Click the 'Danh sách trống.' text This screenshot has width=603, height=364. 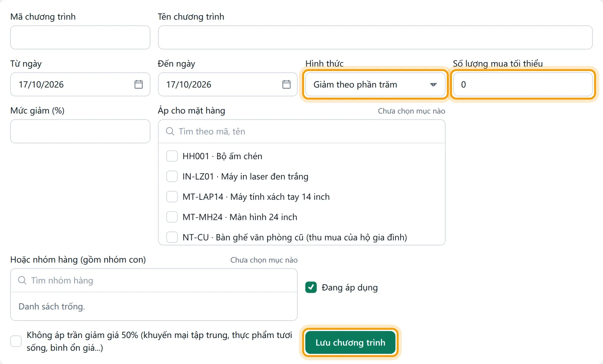(52, 306)
